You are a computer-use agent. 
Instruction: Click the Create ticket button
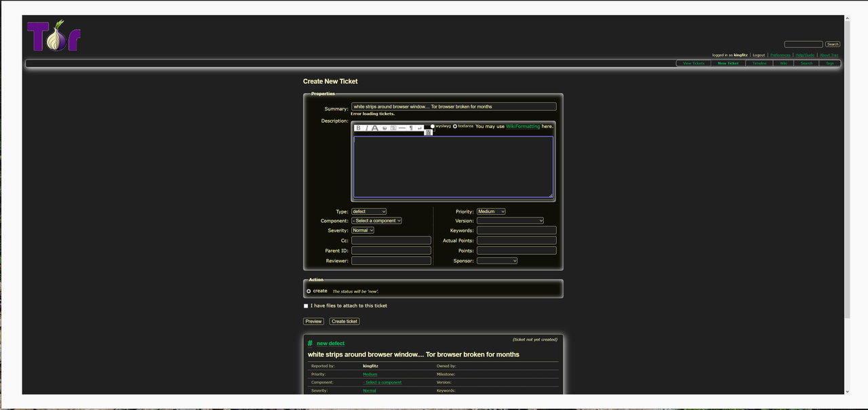click(344, 321)
